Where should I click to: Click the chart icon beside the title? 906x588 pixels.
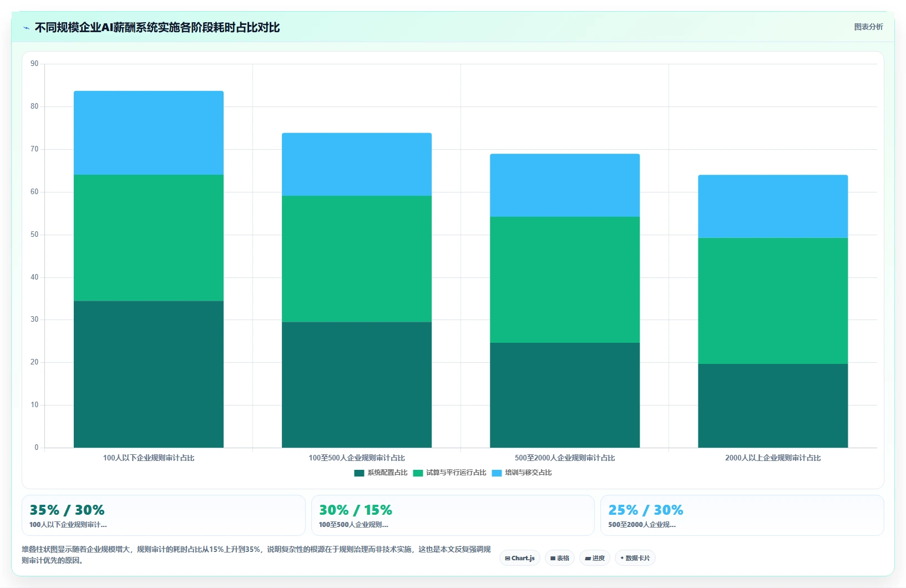(26, 28)
